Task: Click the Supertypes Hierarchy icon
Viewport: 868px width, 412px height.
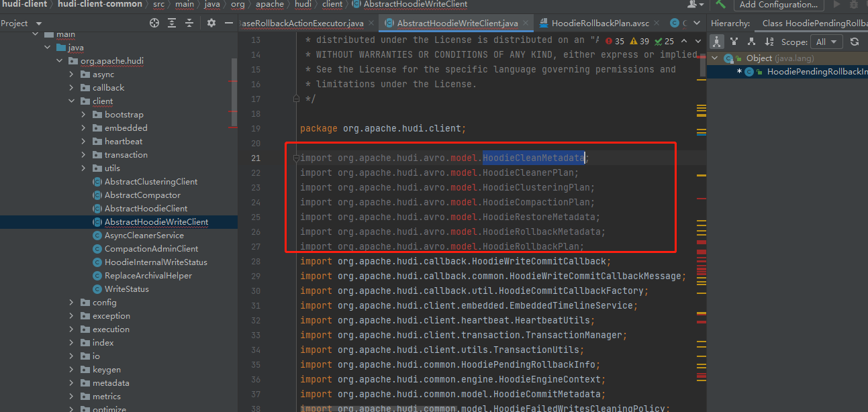Action: click(734, 42)
